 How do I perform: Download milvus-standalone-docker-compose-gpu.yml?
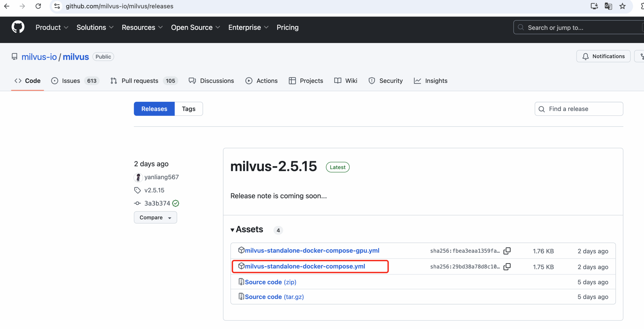[312, 251]
